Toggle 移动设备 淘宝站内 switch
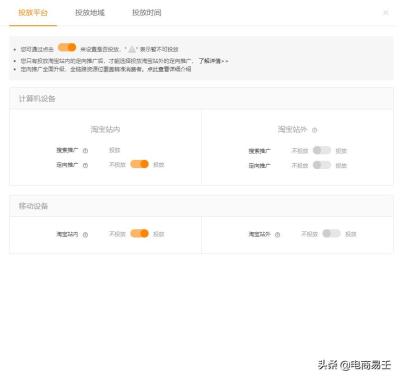Viewport: 400px width, 379px height. (x=139, y=234)
